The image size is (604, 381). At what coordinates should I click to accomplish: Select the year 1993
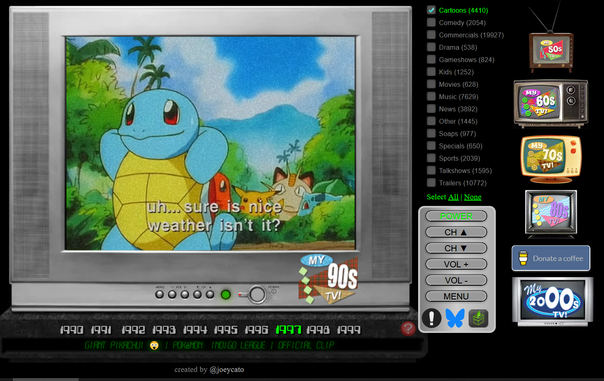(164, 330)
